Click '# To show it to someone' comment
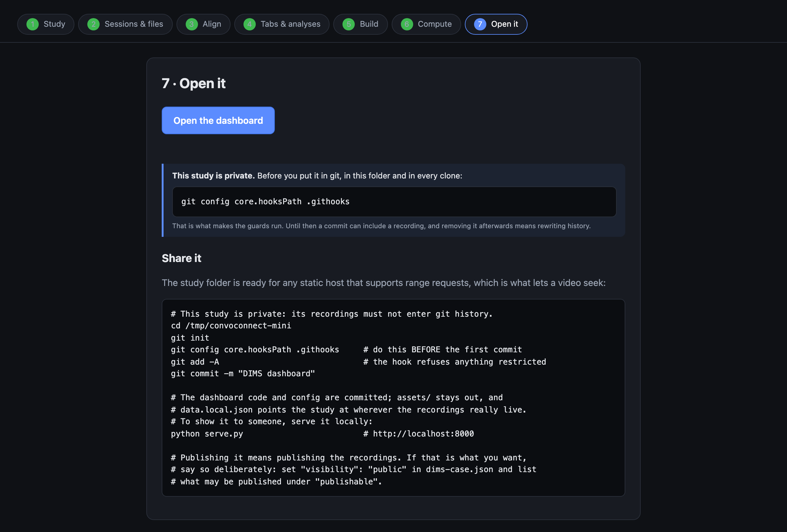 [x=271, y=422]
